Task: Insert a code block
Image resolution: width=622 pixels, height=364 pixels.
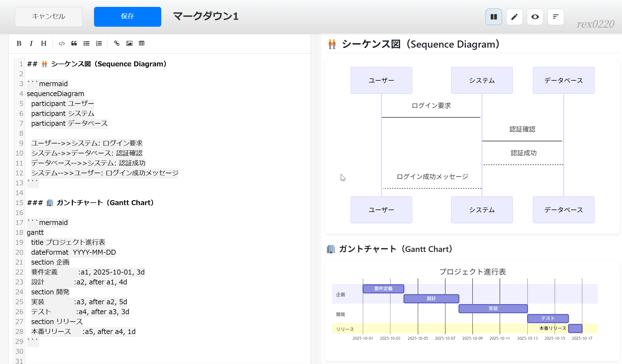Action: (62, 44)
